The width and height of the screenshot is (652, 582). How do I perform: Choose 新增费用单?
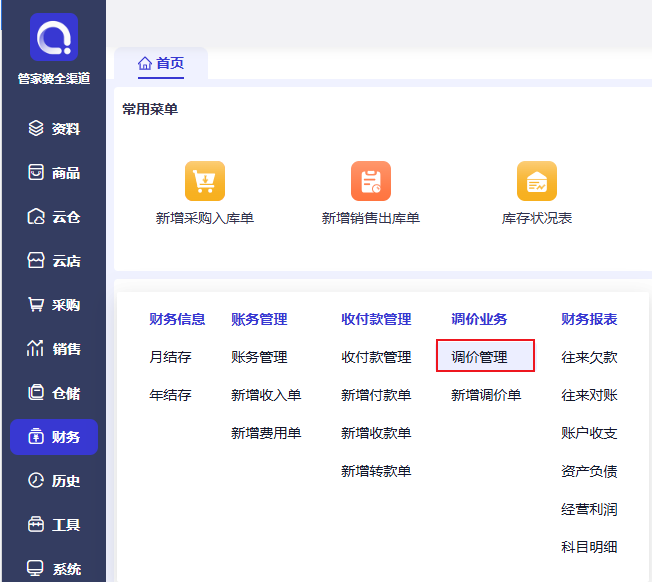tap(266, 433)
